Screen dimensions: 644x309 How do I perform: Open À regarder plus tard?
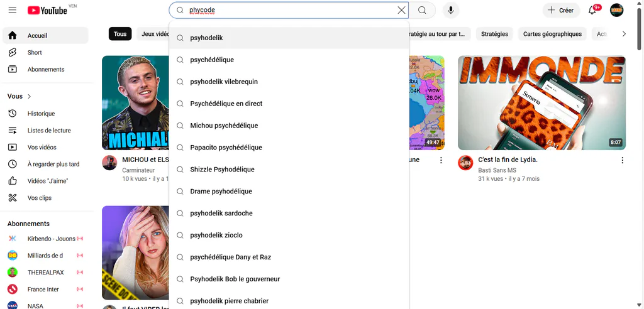[45, 164]
